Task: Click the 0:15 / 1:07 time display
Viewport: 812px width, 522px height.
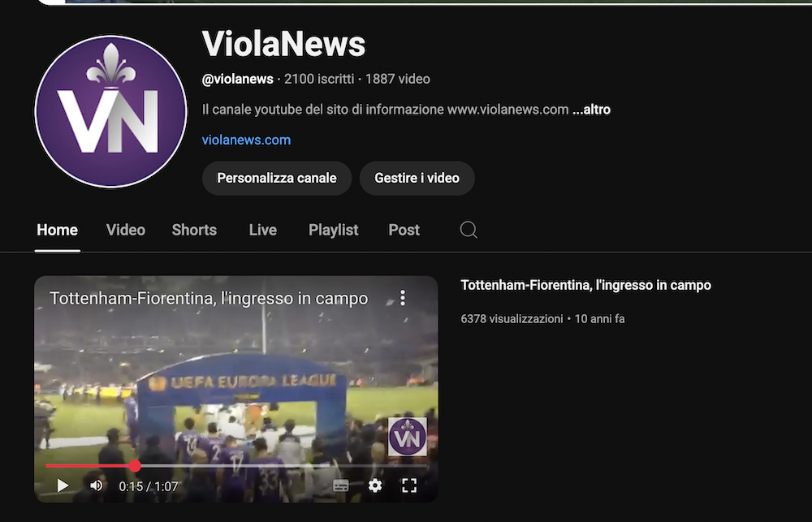Action: (148, 486)
